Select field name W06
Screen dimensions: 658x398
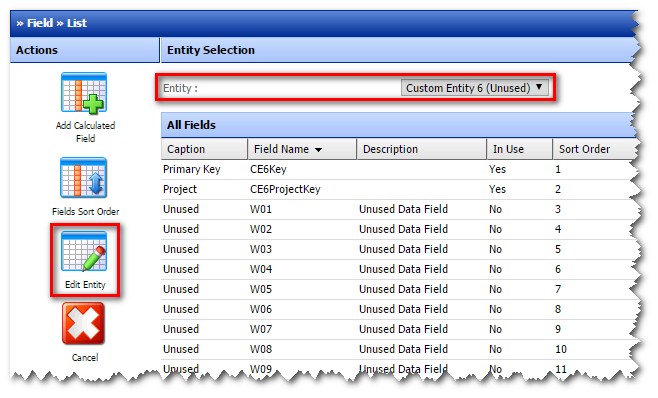tap(261, 309)
